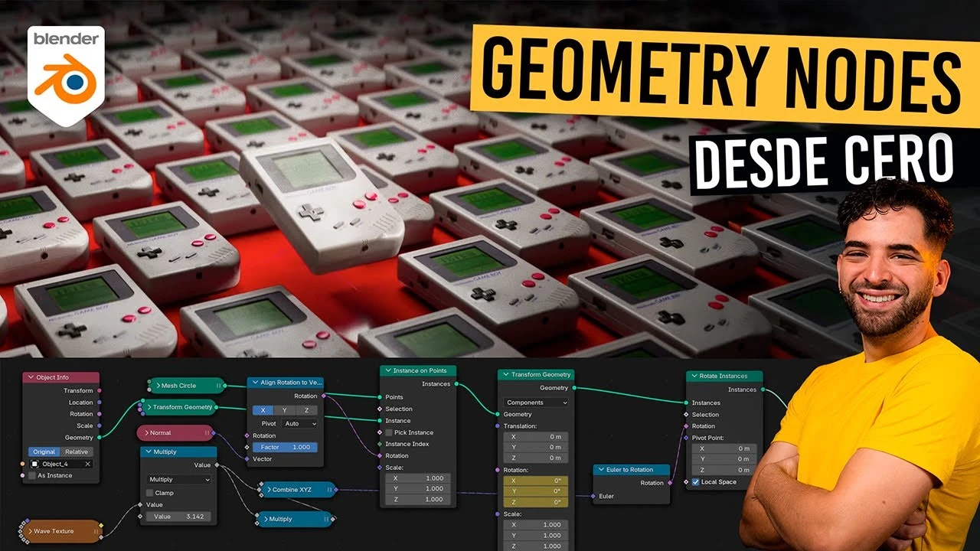Viewport: 980px width, 551px height.
Task: Click the Instances output socket on Instance on Points
Action: pos(458,384)
